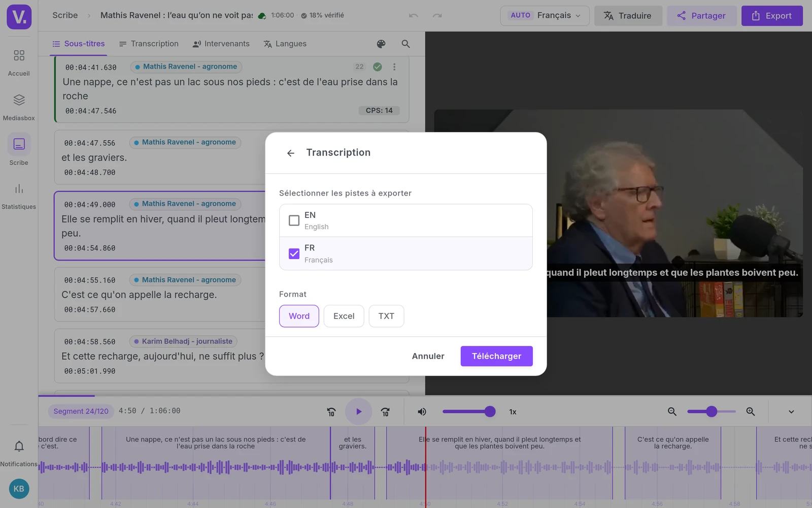Mute audio with the speaker icon
Screen dimensions: 812x508
(x=422, y=412)
